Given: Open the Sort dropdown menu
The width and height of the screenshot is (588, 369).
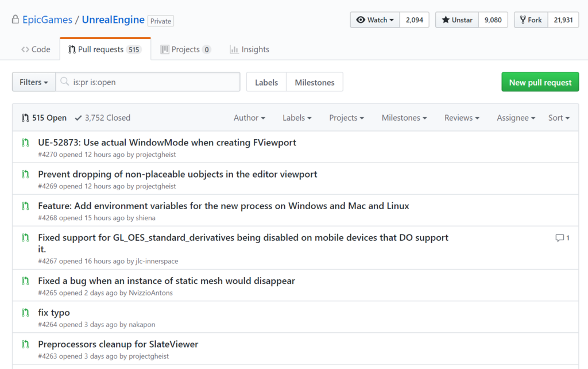Looking at the screenshot, I should point(559,118).
